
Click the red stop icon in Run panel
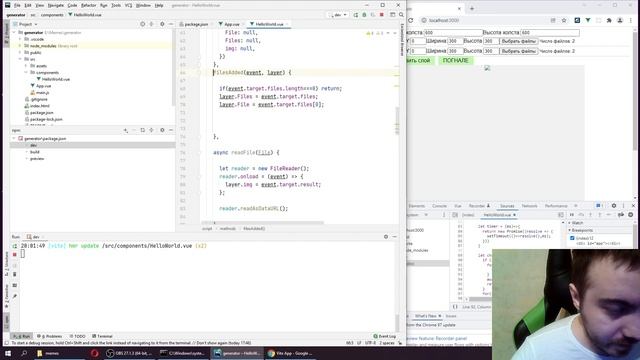click(x=15, y=255)
